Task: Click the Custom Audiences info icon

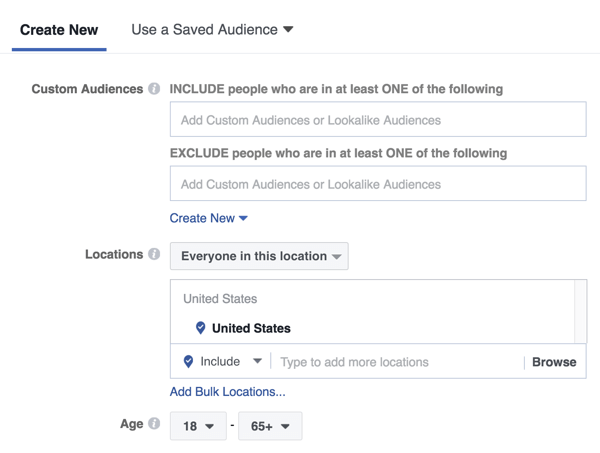Action: [x=154, y=89]
